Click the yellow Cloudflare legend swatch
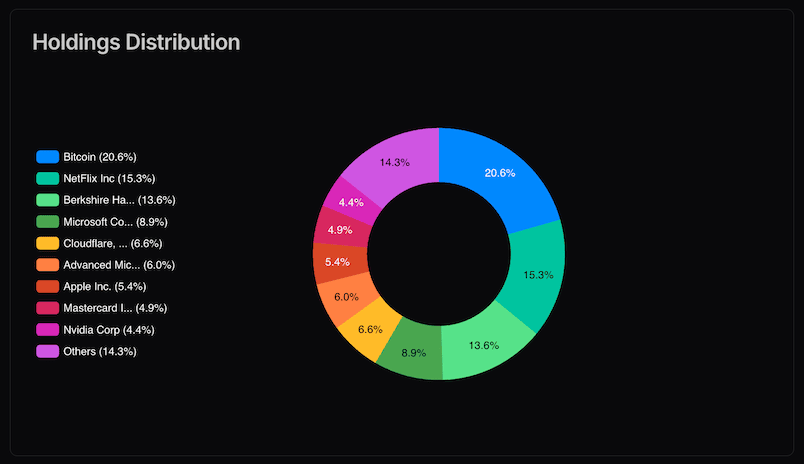 coord(48,243)
